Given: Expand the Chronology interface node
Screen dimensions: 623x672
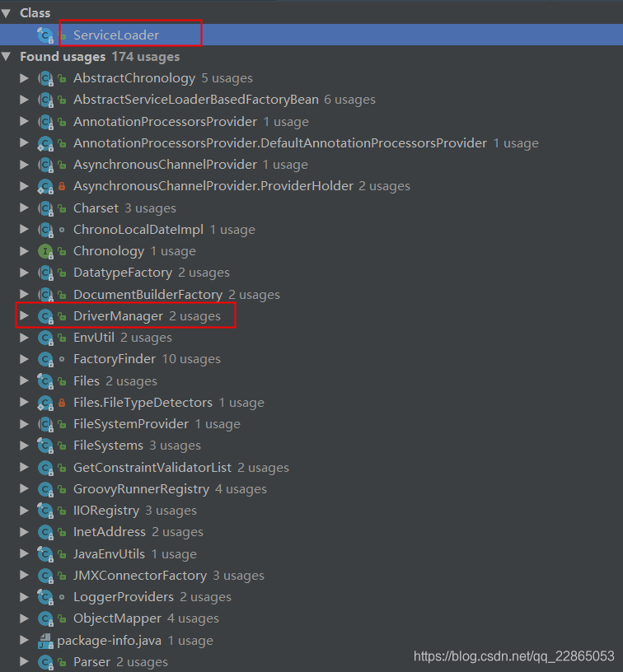Looking at the screenshot, I should 24,250.
